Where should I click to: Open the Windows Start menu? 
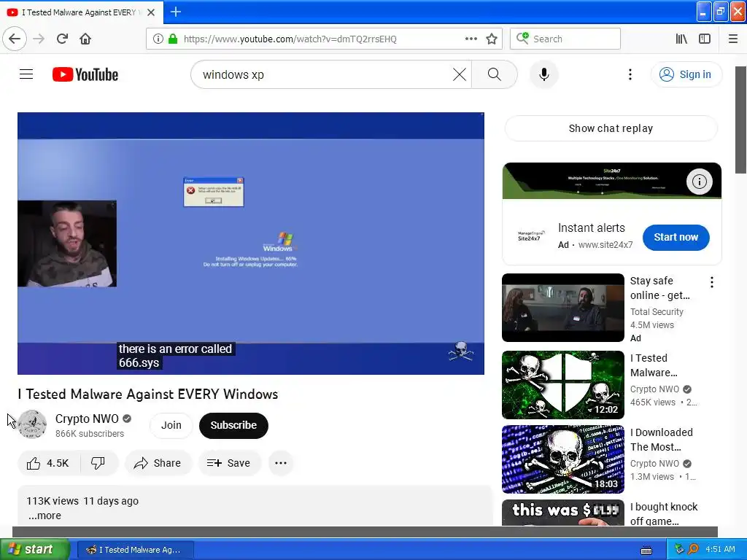(35, 549)
